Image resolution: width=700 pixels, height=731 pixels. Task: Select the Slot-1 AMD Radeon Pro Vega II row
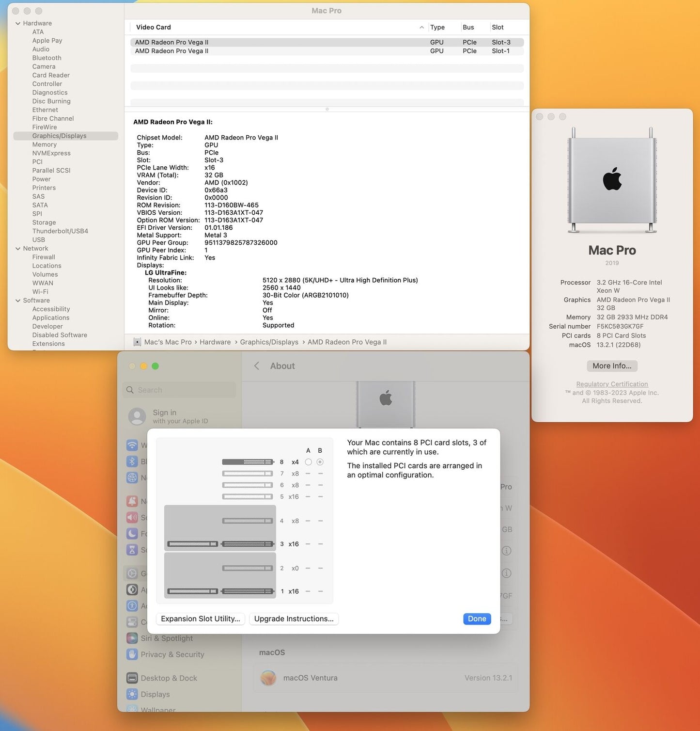coord(327,51)
